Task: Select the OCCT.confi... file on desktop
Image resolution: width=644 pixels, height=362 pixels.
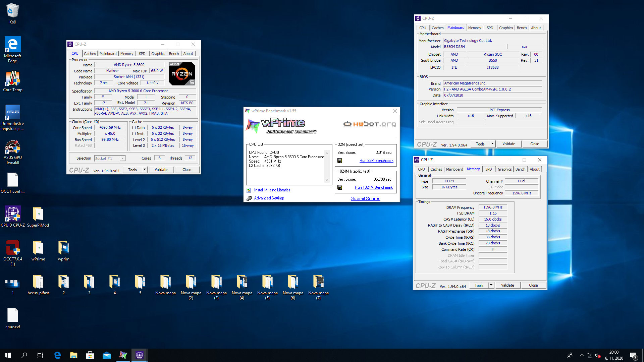Action: click(12, 183)
